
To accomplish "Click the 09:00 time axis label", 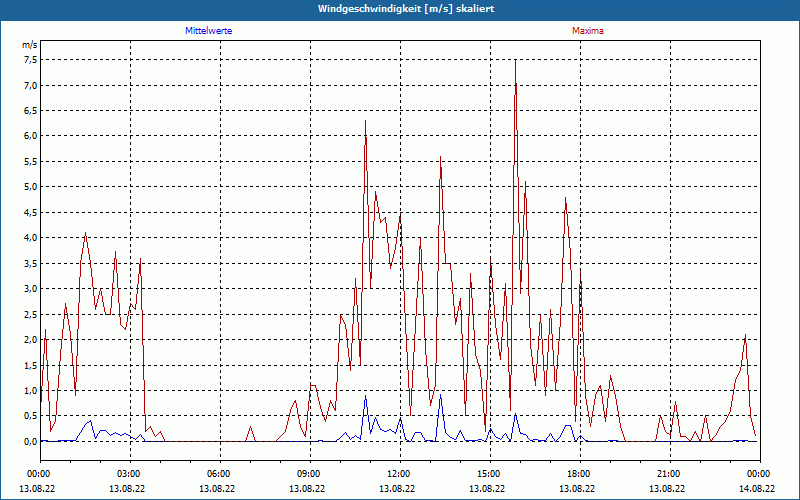I will click(x=310, y=474).
